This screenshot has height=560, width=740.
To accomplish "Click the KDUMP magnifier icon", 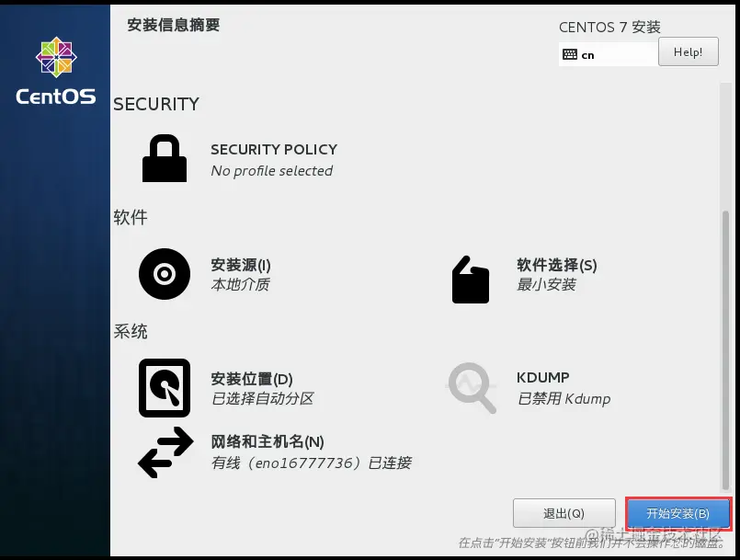I will [472, 388].
